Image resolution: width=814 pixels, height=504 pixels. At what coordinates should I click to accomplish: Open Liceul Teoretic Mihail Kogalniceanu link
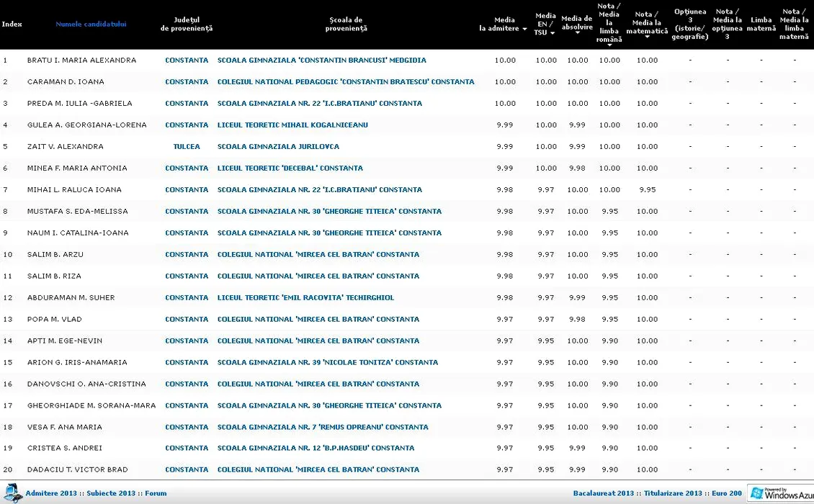(x=292, y=125)
